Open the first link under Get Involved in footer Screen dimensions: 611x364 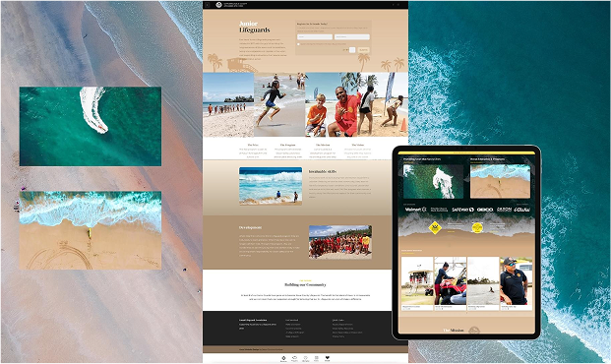pyautogui.click(x=293, y=325)
